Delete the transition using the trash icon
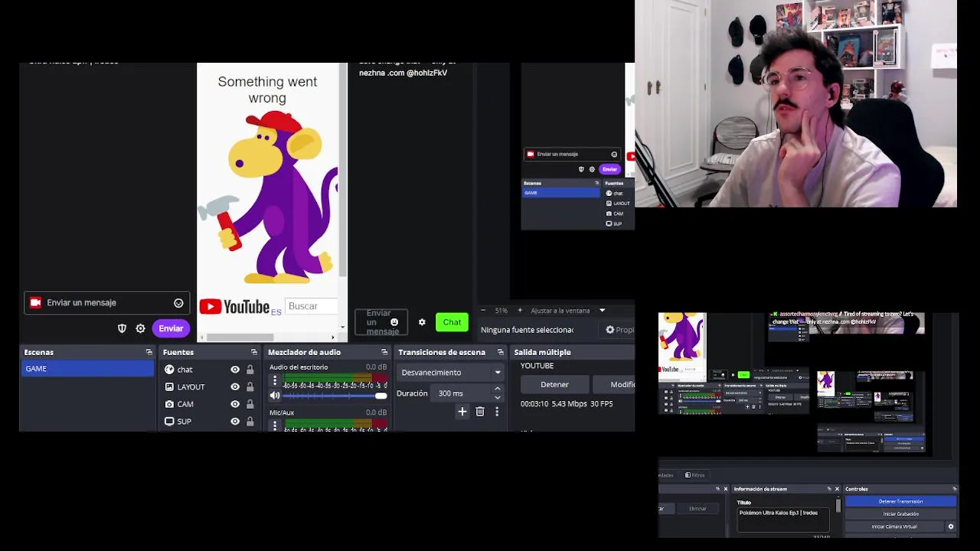Image resolution: width=980 pixels, height=551 pixels. tap(480, 412)
